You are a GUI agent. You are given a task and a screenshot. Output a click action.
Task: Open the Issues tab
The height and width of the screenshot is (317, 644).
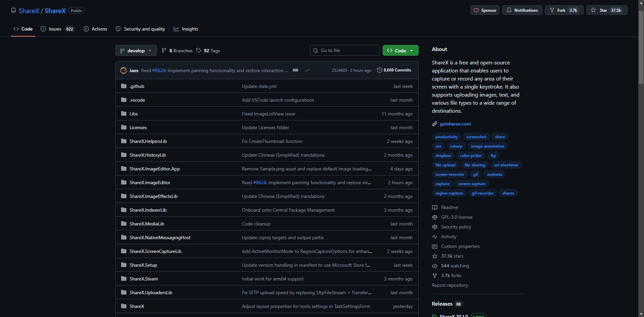57,29
